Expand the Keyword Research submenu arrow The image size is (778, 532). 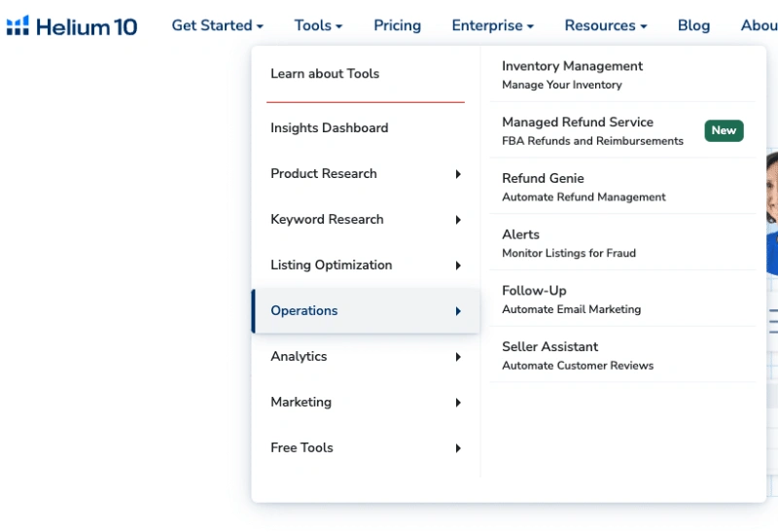(x=458, y=220)
